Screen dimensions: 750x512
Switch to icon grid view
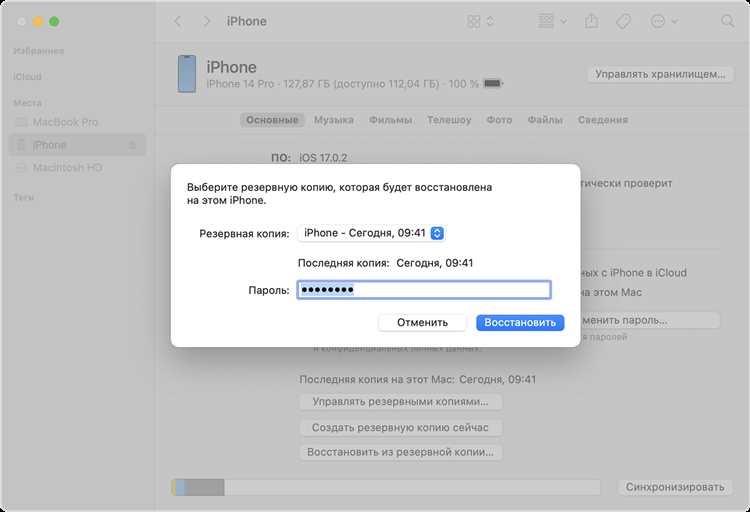(474, 21)
